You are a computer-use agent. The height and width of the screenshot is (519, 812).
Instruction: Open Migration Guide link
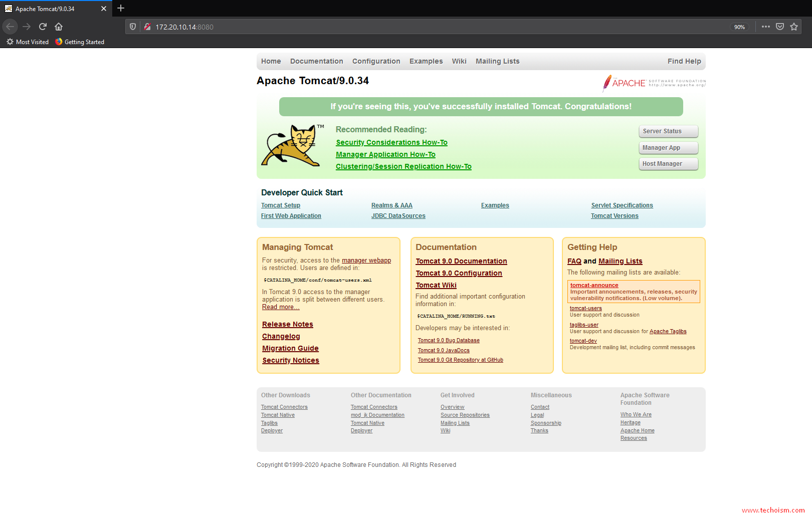click(291, 349)
